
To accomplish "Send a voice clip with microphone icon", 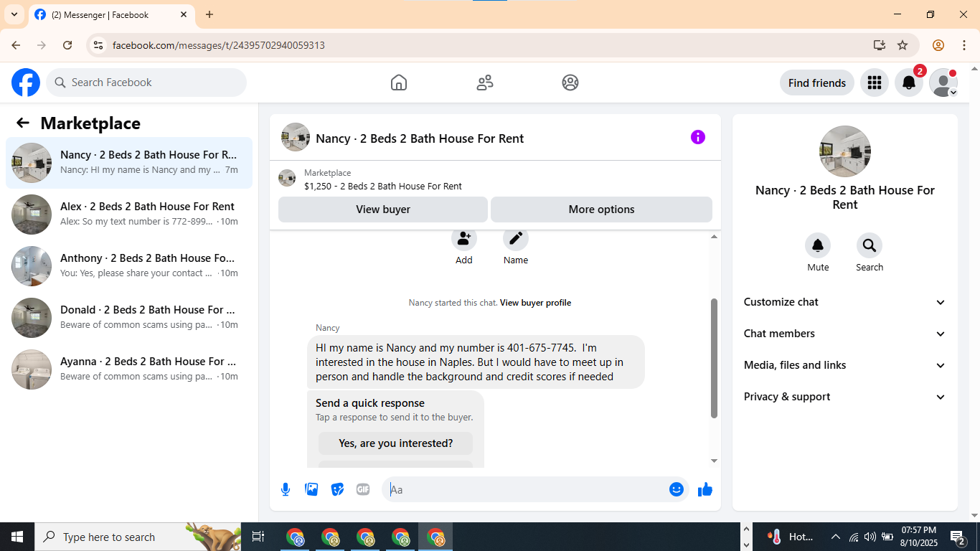I will 286,489.
